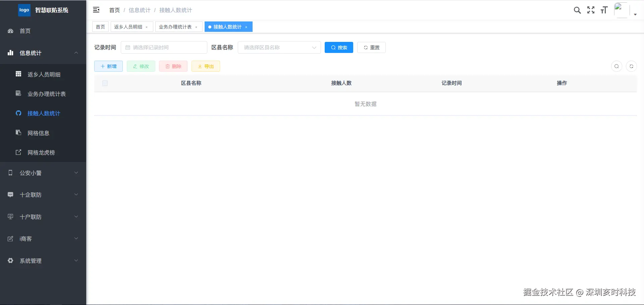
Task: Open 业务办理统计表 in the sidebar
Action: pyautogui.click(x=43, y=94)
